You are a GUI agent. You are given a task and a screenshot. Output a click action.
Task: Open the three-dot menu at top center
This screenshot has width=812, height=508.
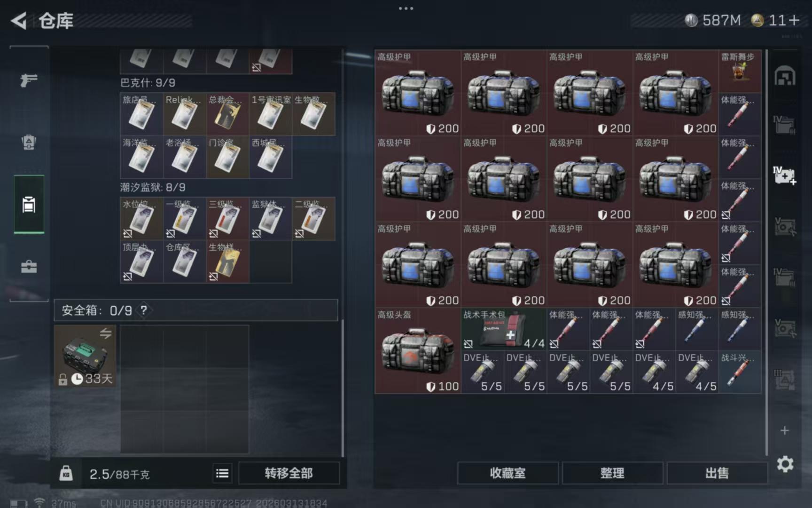click(406, 8)
